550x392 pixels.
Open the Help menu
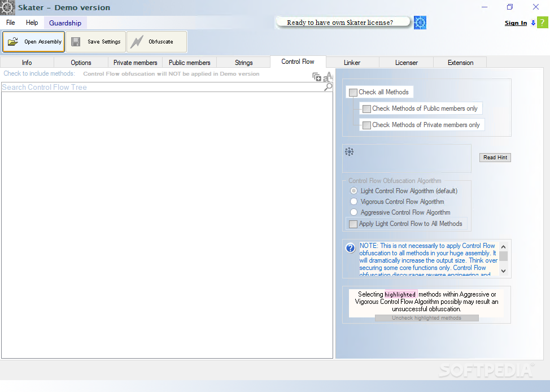tap(32, 23)
